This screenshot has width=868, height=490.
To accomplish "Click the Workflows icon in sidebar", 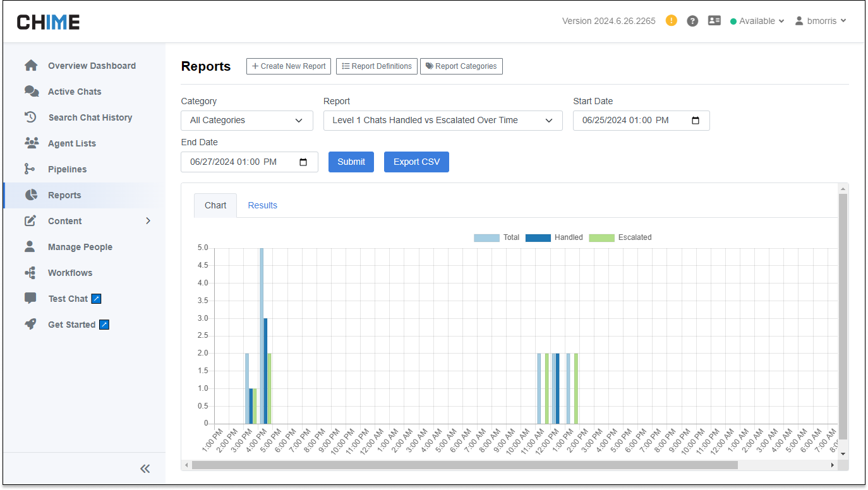I will point(30,273).
